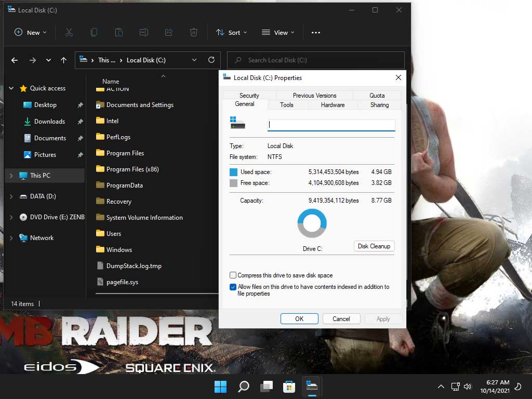Viewport: 532px width, 399px height.
Task: Click the notifications moon icon
Action: tap(518, 387)
